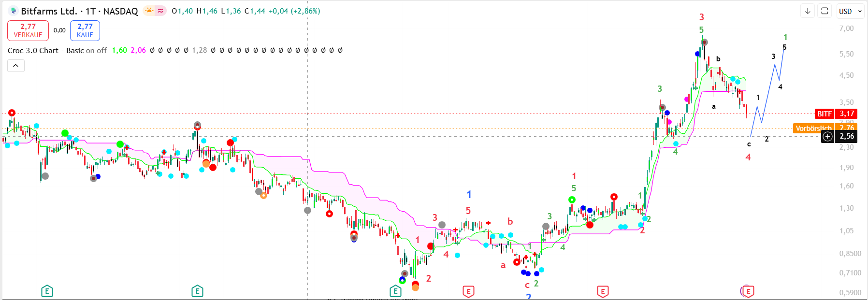Open the leftmost red earnings E marker

[468, 291]
